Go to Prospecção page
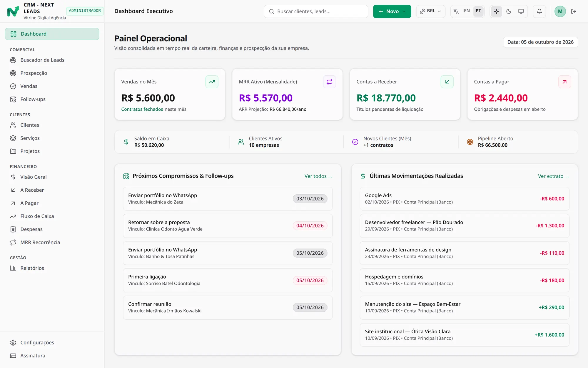The height and width of the screenshot is (368, 588). (52, 73)
